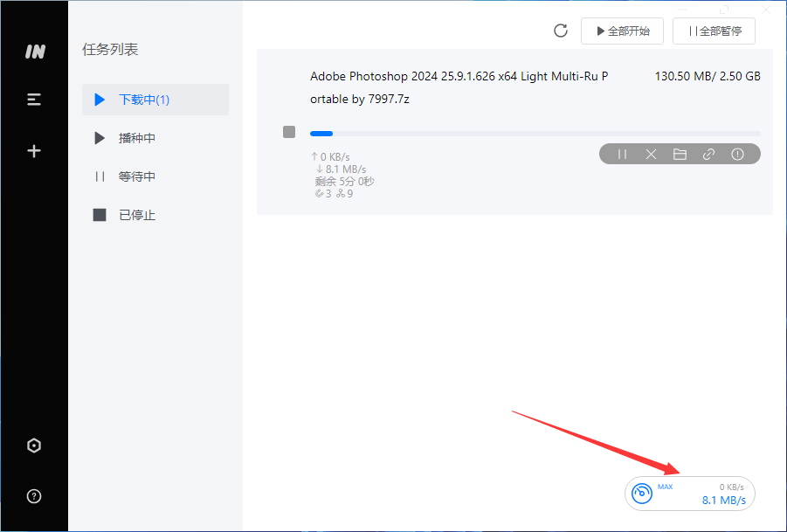Switch to 已停止 stopped list

click(155, 215)
